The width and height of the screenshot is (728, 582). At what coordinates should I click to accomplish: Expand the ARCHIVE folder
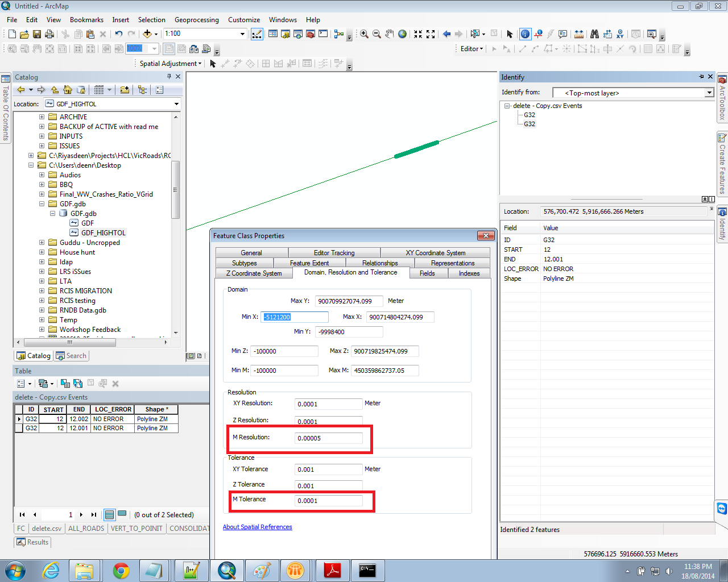42,117
